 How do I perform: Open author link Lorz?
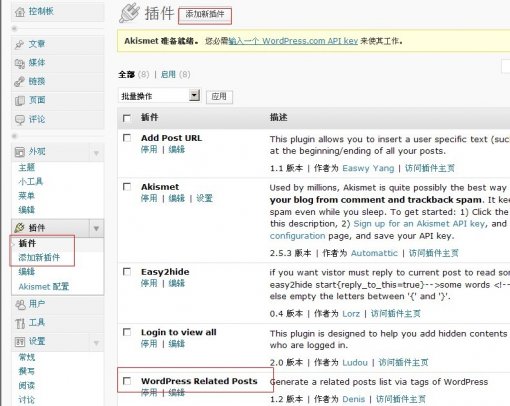click(x=351, y=314)
